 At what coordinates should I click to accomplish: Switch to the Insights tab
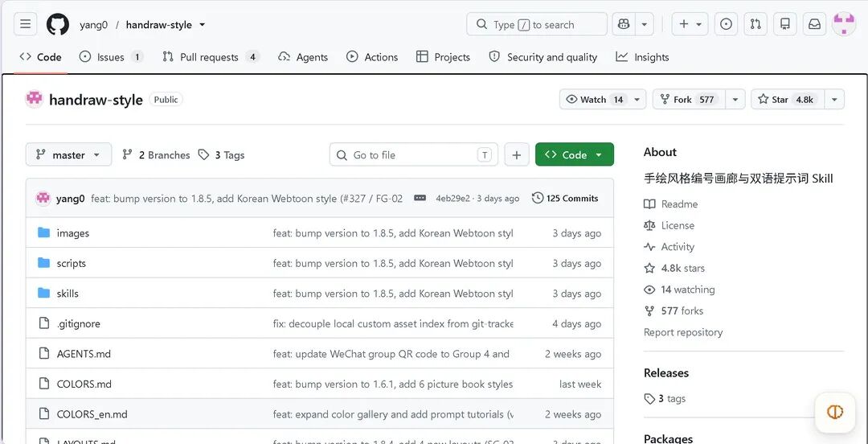643,57
